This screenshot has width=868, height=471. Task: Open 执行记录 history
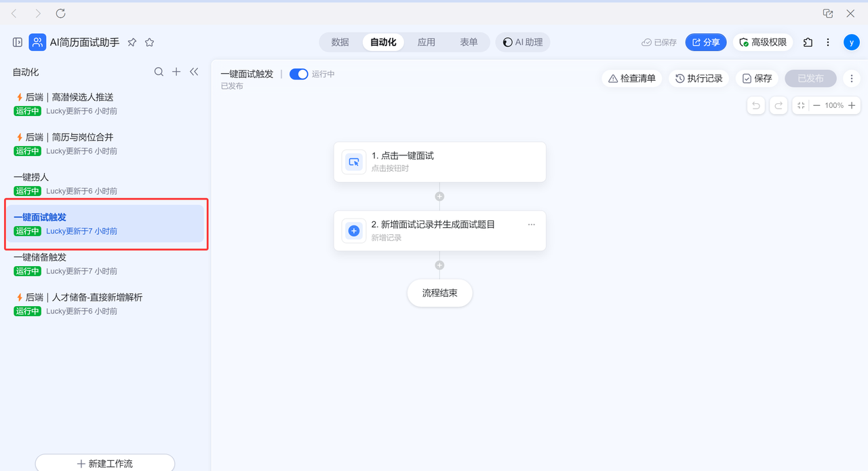[x=698, y=79]
